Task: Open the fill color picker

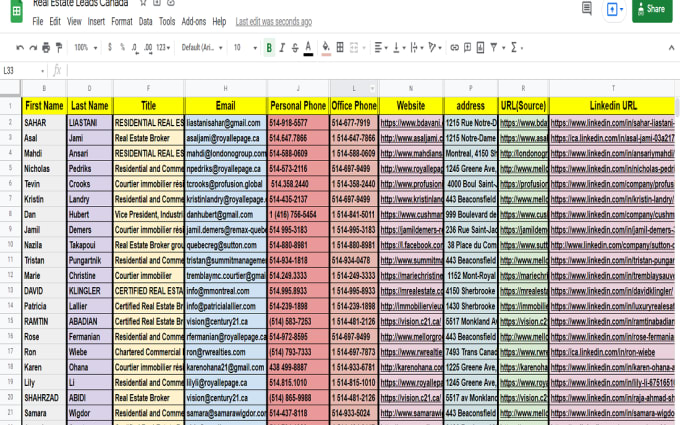Action: pyautogui.click(x=326, y=48)
